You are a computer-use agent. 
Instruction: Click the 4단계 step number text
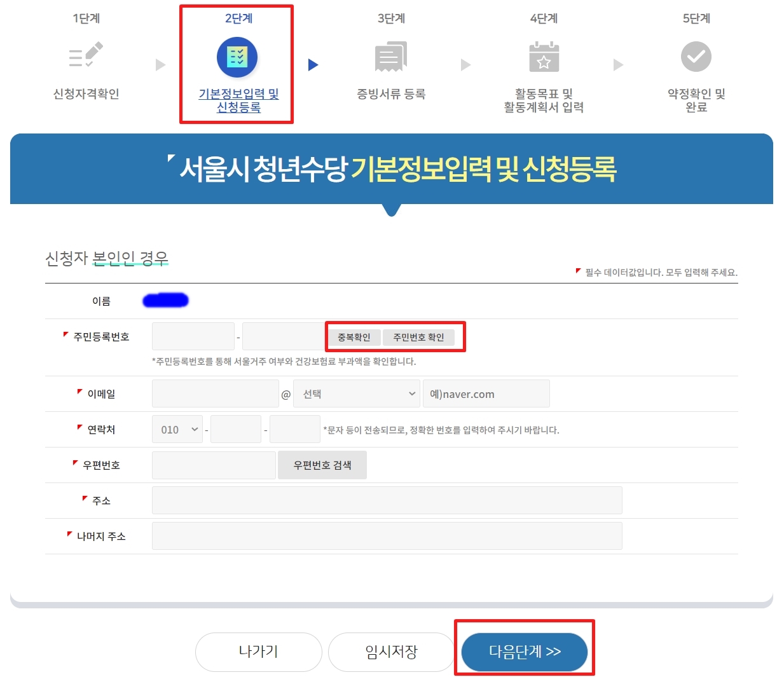coord(544,18)
